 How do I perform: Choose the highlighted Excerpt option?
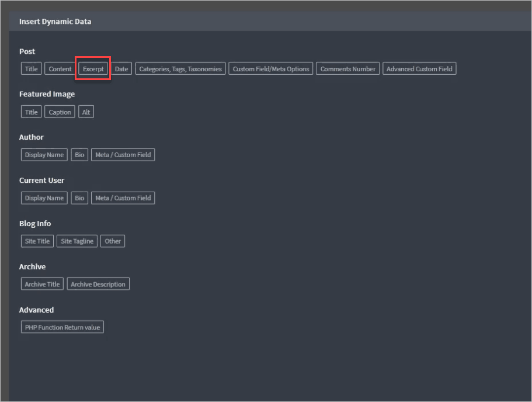click(x=93, y=69)
